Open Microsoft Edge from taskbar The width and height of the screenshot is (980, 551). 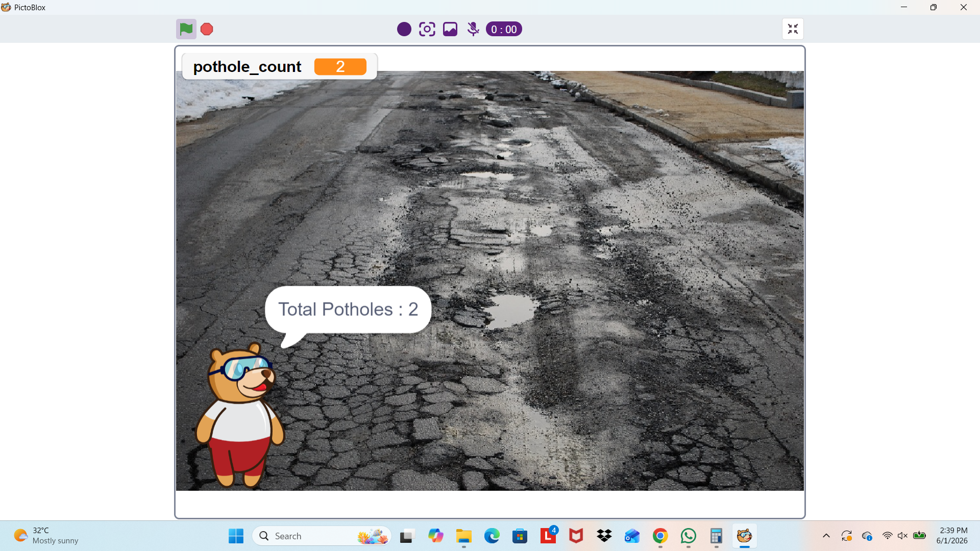492,536
